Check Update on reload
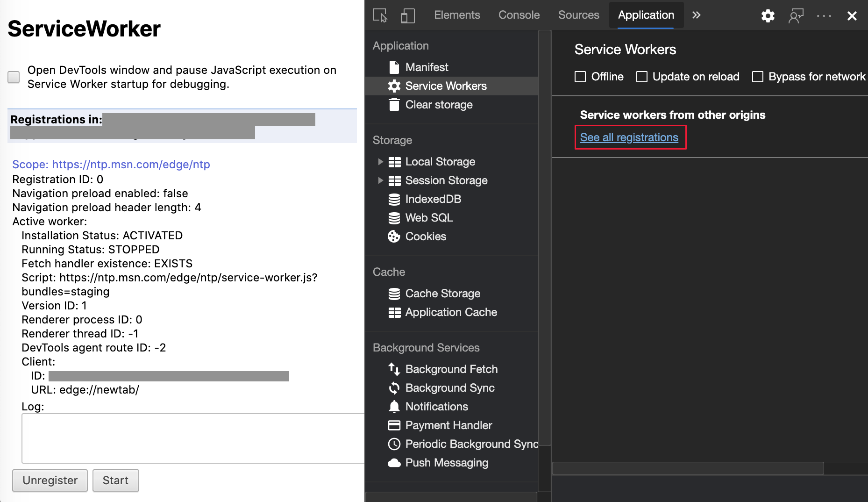Screen dimensions: 868x502 [x=642, y=77]
